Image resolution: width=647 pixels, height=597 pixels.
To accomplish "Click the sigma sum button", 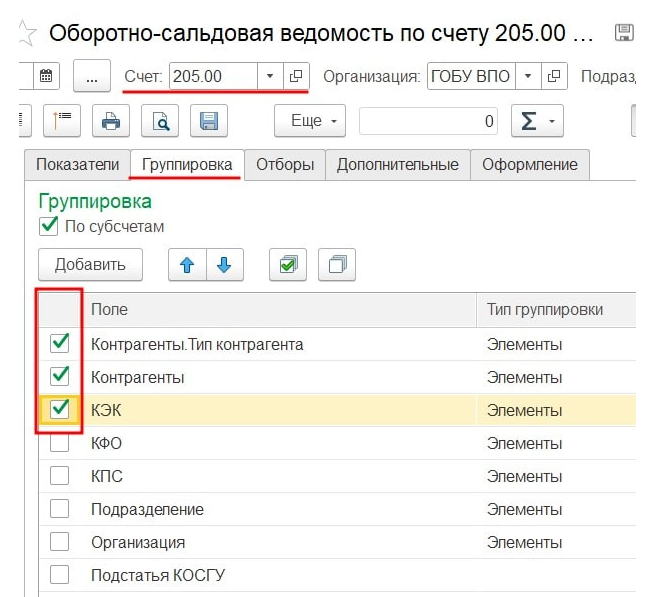I will click(537, 120).
